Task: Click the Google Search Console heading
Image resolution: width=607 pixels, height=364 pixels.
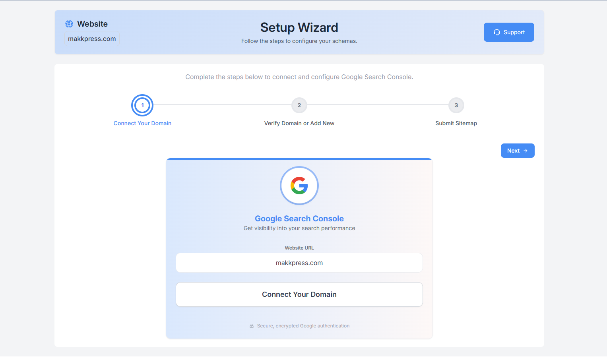Action: pos(299,219)
